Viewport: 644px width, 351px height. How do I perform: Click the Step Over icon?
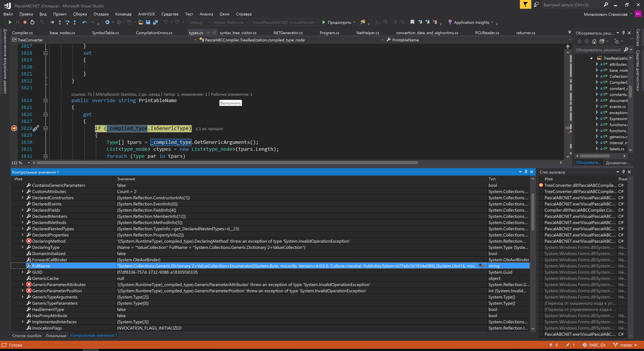67,22
